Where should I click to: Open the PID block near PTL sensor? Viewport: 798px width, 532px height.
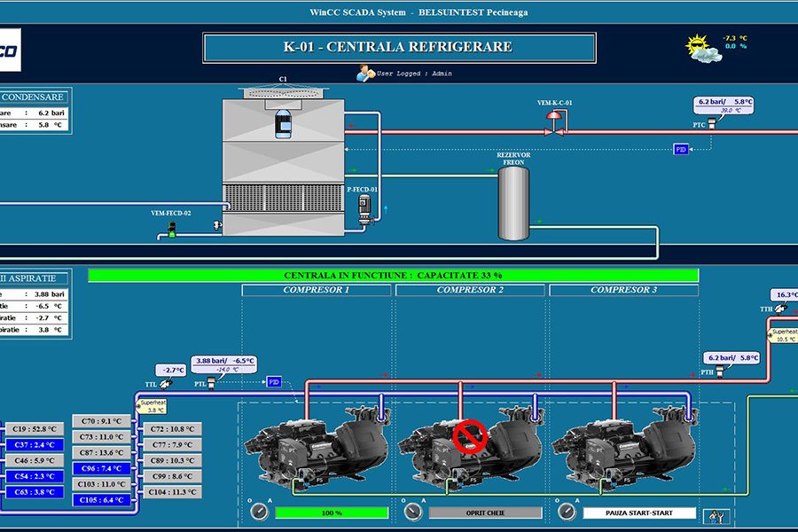(274, 381)
